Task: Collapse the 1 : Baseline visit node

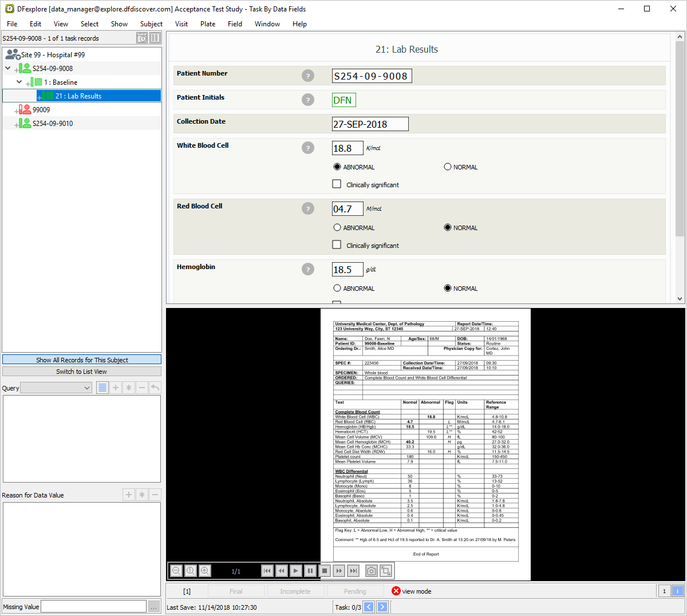Action: (x=19, y=82)
